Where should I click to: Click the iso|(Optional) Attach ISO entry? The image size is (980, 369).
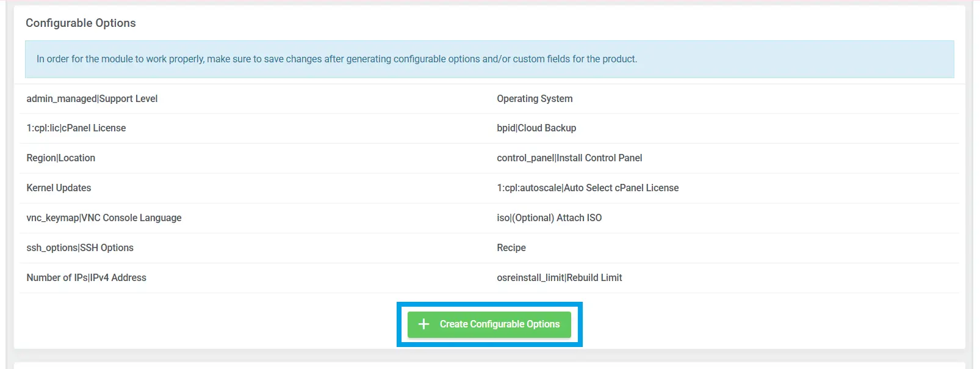(549, 217)
